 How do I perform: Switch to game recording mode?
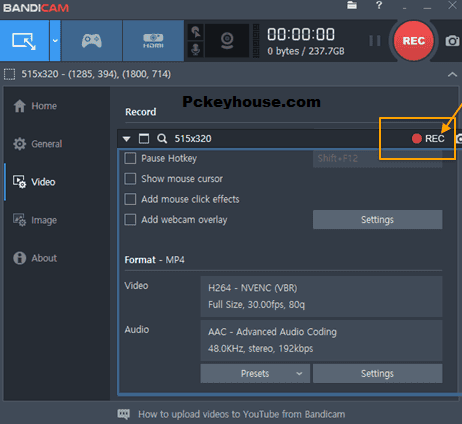tap(92, 41)
